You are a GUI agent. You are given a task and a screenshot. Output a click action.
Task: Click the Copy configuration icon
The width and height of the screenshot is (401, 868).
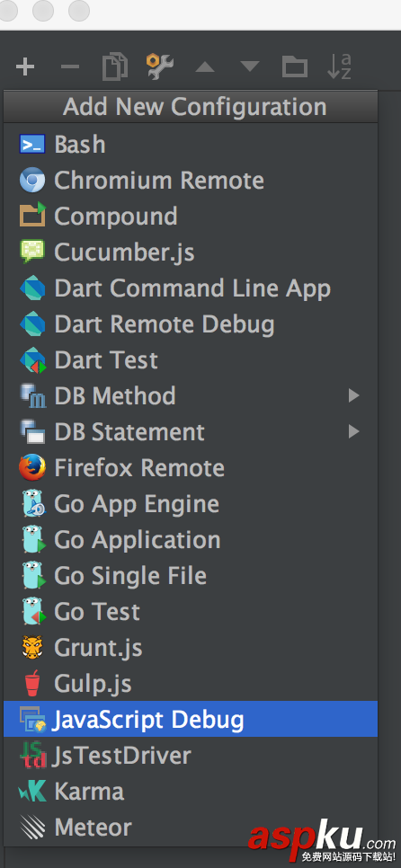[x=115, y=67]
